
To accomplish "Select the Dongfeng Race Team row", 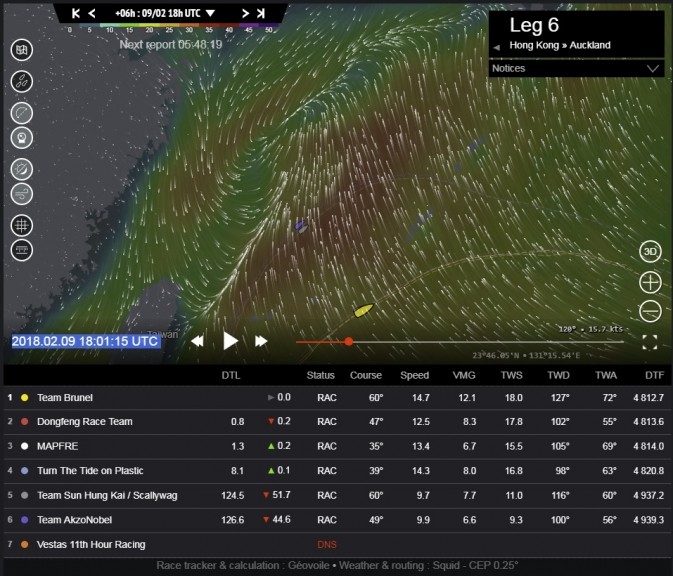I will 336,422.
